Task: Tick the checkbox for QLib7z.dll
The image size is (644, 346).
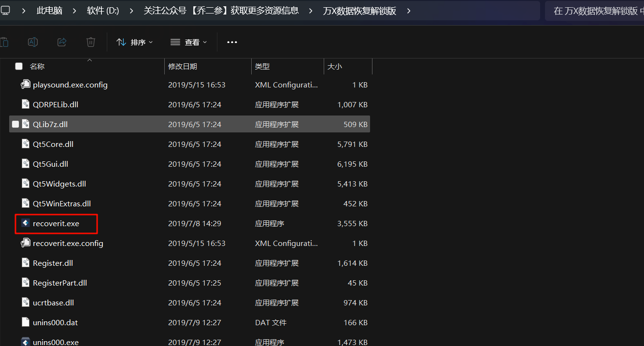Action: 15,124
